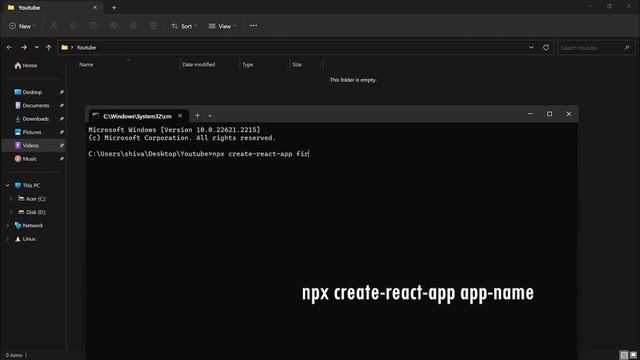Click the Cut icon in Explorer toolbar

53,26
